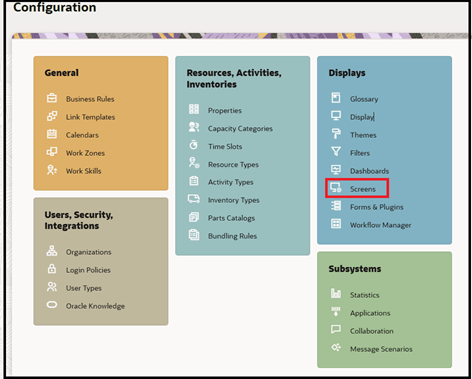Click the Link Templates icon
Viewport: 472px width, 379px height.
(x=52, y=116)
